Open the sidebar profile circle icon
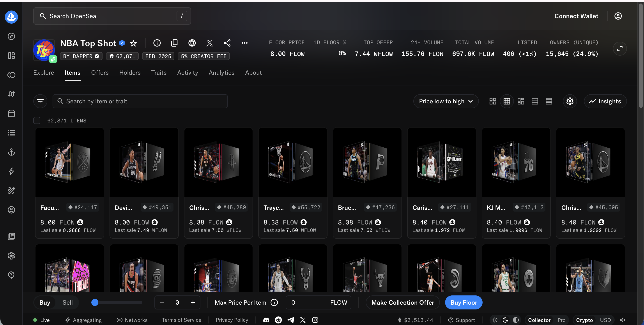 (x=11, y=210)
